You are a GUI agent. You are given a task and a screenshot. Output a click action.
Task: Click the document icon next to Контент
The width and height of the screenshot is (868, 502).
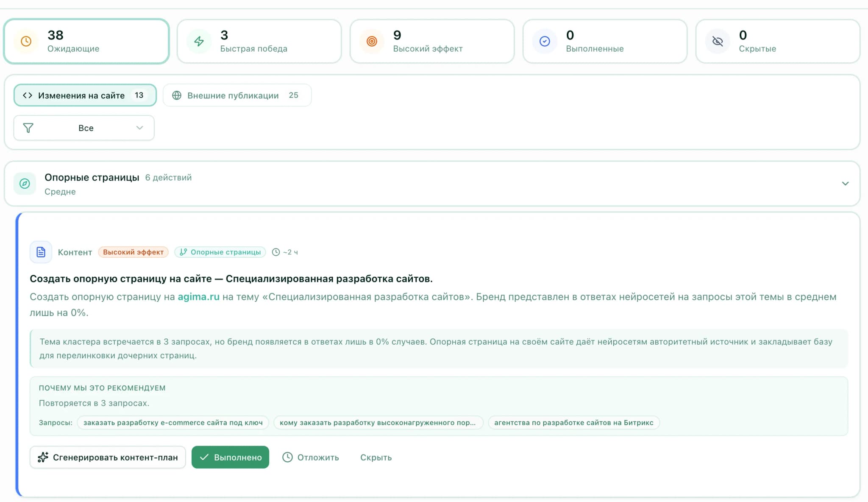[41, 252]
